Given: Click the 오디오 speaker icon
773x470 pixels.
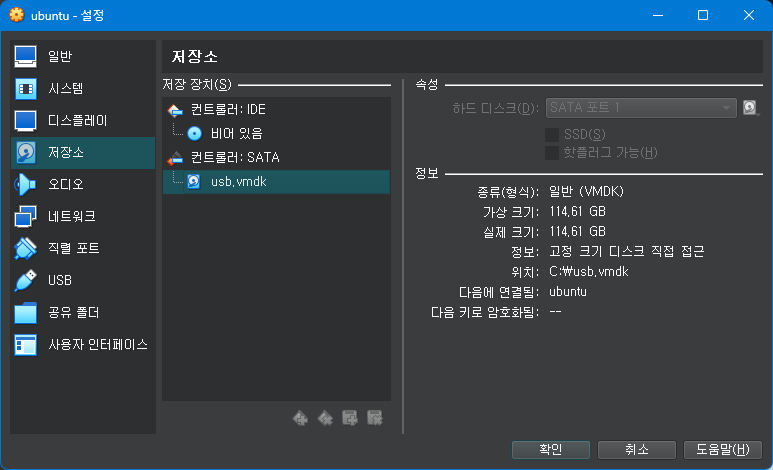Looking at the screenshot, I should (25, 184).
